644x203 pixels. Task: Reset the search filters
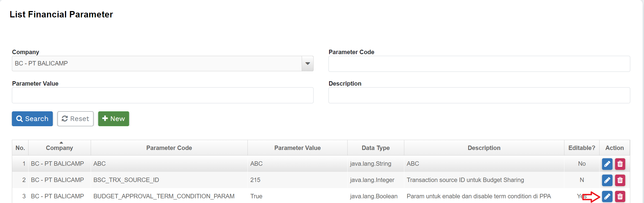click(75, 119)
